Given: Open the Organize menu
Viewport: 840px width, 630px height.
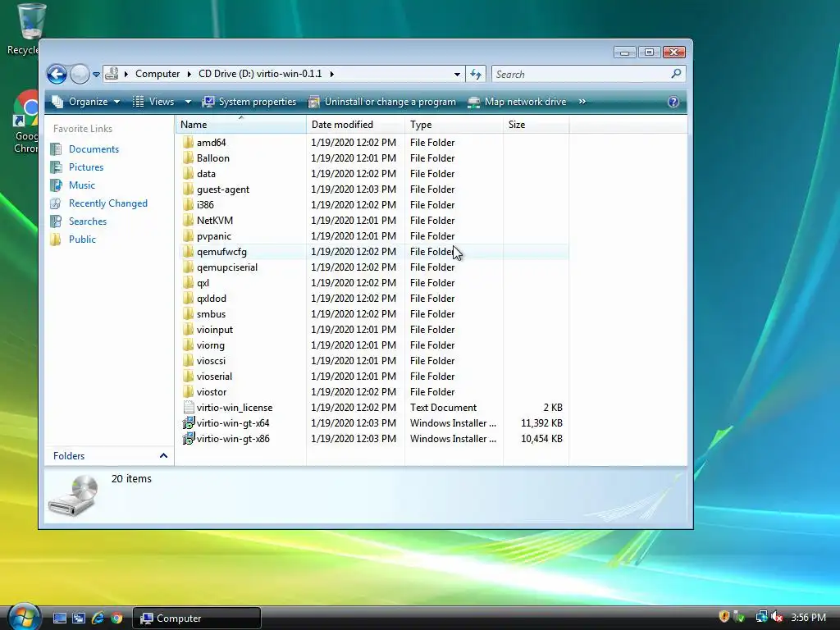Looking at the screenshot, I should pos(85,102).
